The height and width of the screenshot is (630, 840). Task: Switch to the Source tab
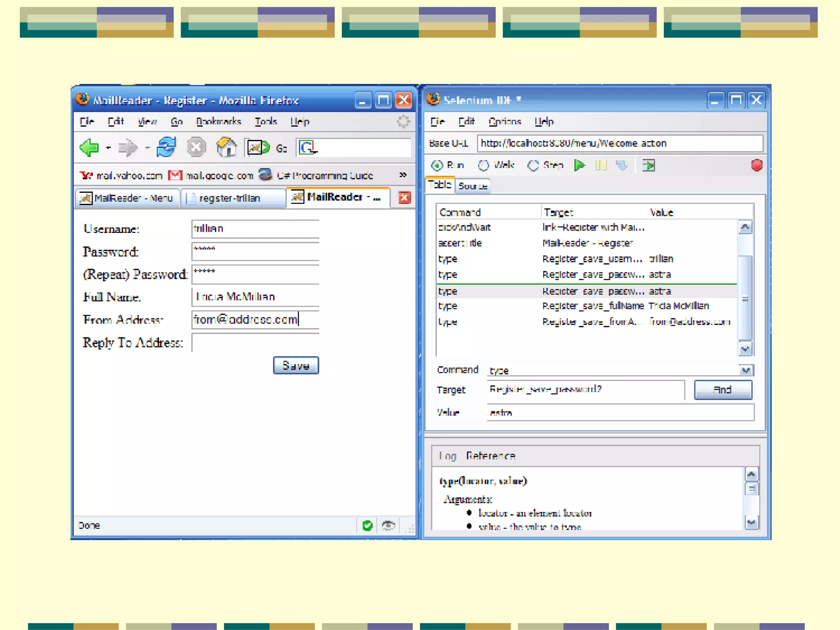click(472, 186)
